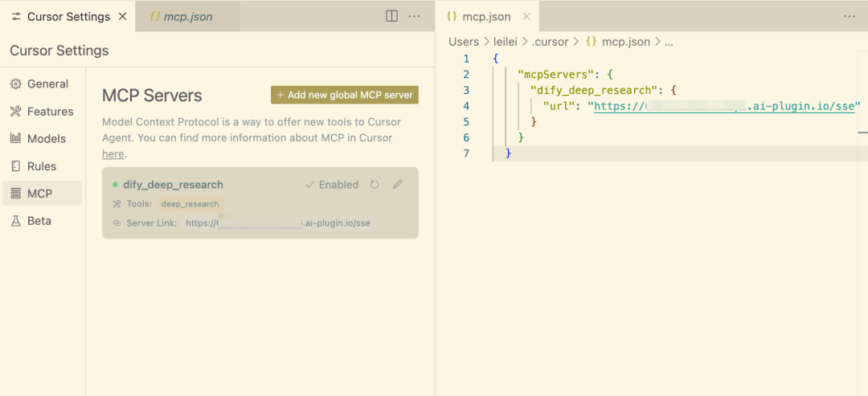Click the deep_research tool tag
This screenshot has height=396, width=868.
pos(190,204)
